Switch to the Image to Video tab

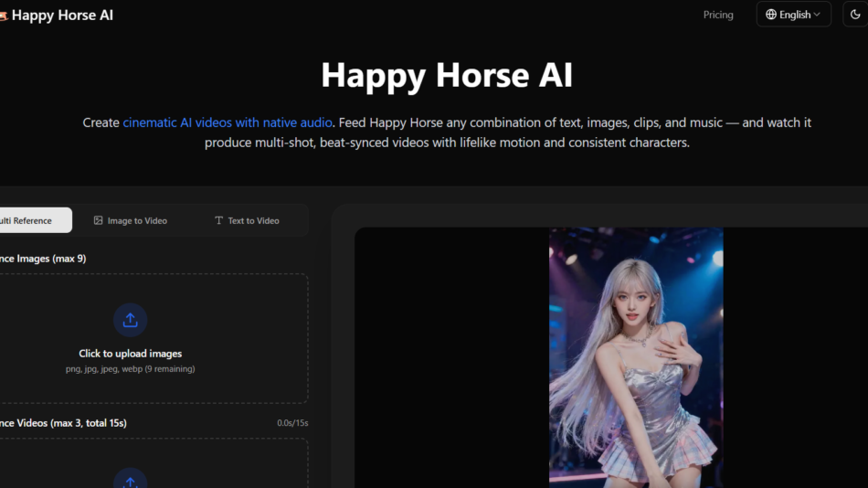[131, 220]
